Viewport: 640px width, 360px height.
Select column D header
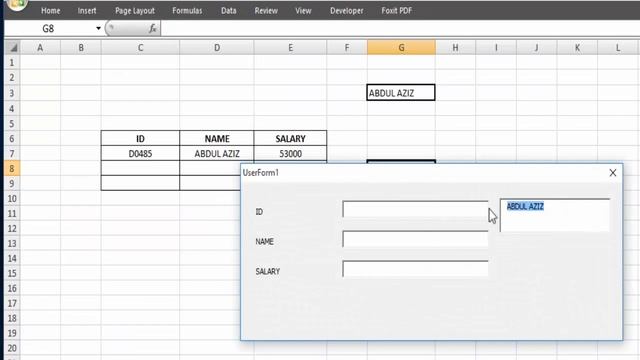217,48
